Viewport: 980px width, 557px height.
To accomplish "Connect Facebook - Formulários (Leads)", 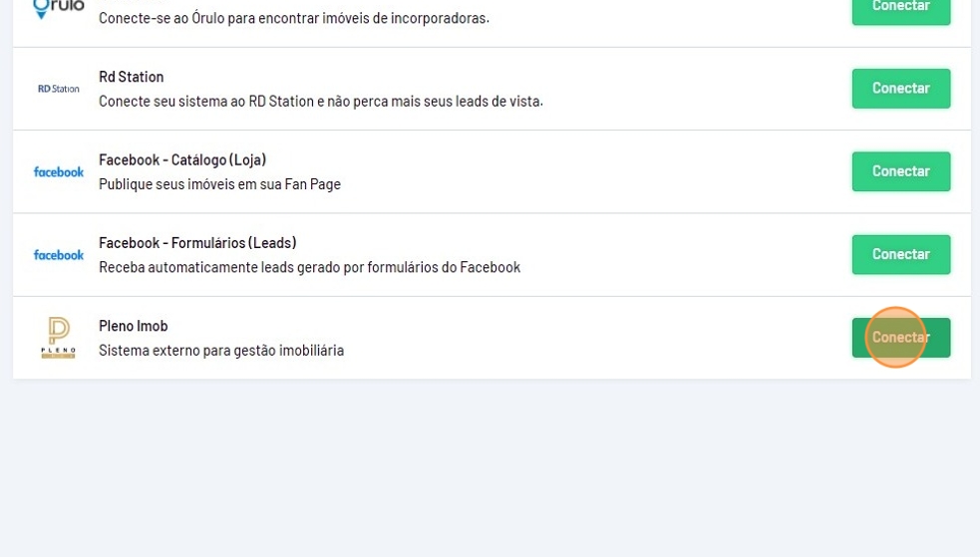I will coord(900,254).
